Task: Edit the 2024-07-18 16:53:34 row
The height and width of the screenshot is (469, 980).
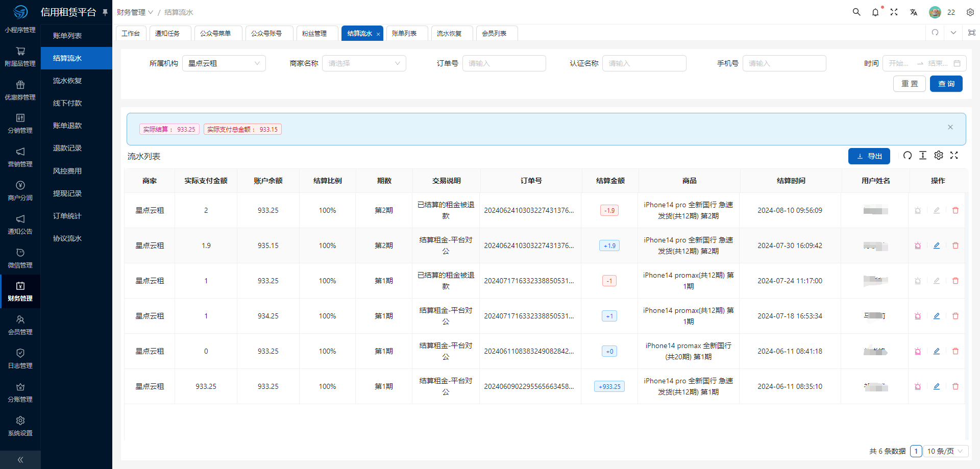Action: 937,316
